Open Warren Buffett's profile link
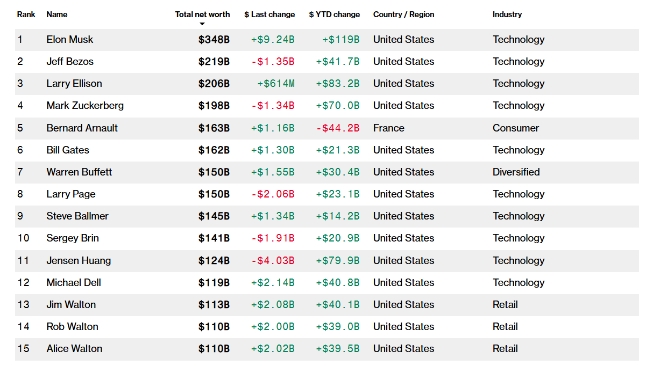 click(79, 172)
